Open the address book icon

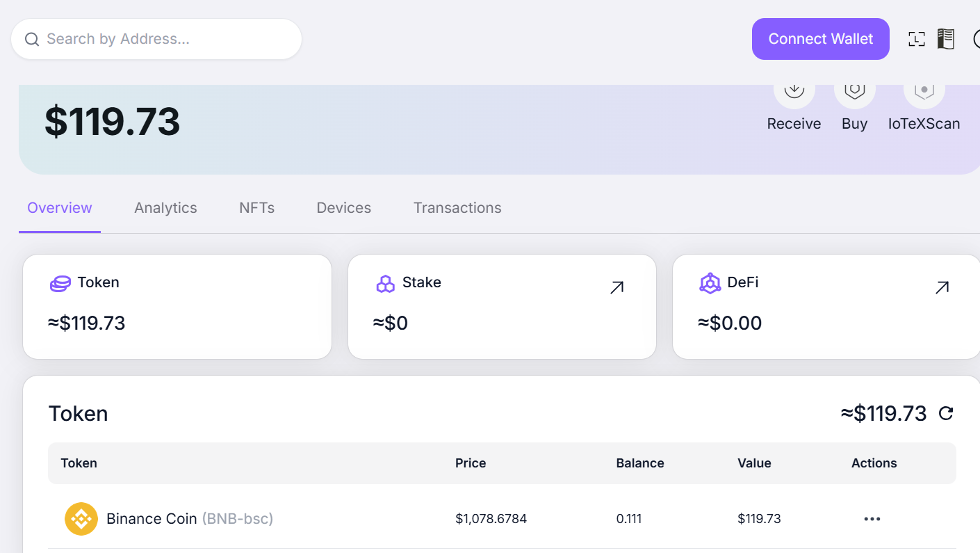click(946, 39)
